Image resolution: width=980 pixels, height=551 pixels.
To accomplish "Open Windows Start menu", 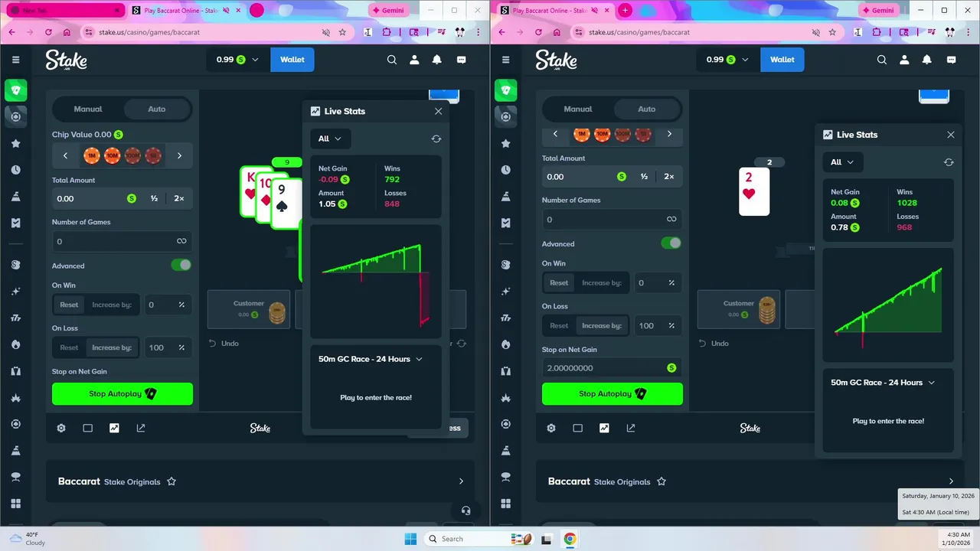I will coord(410,539).
